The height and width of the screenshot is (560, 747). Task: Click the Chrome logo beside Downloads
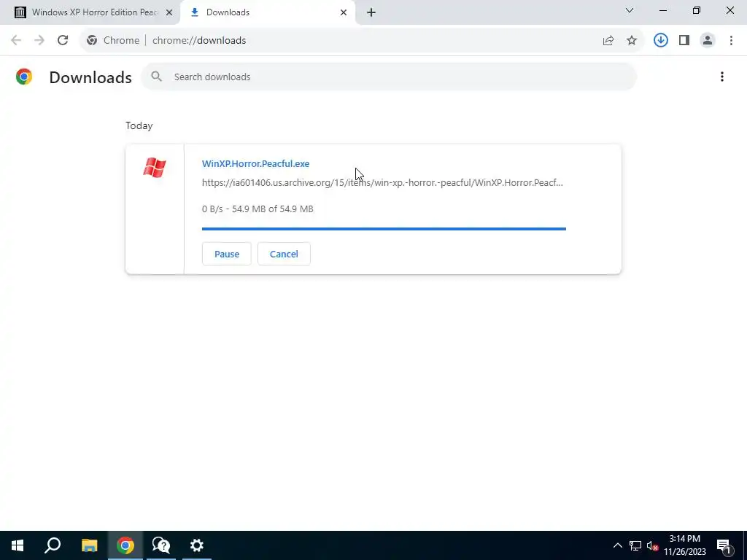click(x=24, y=77)
